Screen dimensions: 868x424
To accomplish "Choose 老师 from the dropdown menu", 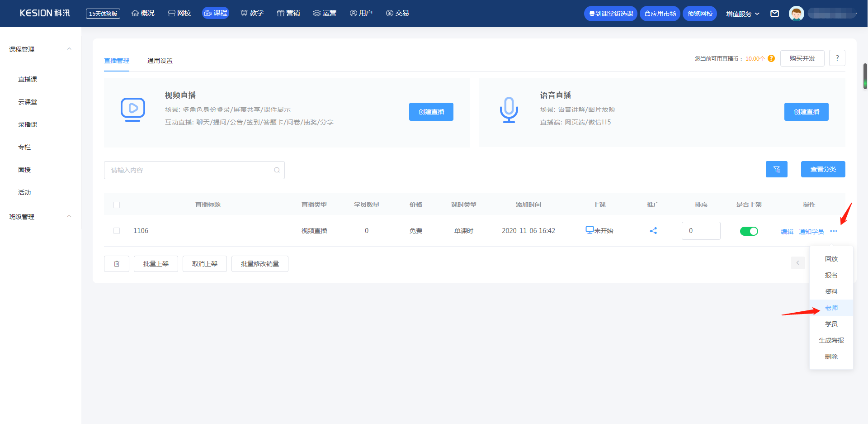I will [x=831, y=308].
